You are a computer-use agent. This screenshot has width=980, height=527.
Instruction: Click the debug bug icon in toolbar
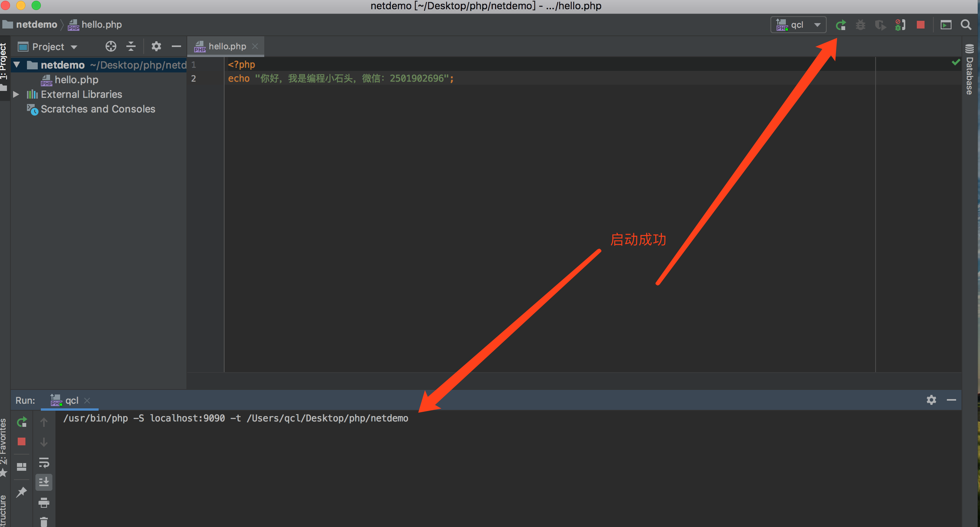pos(860,25)
